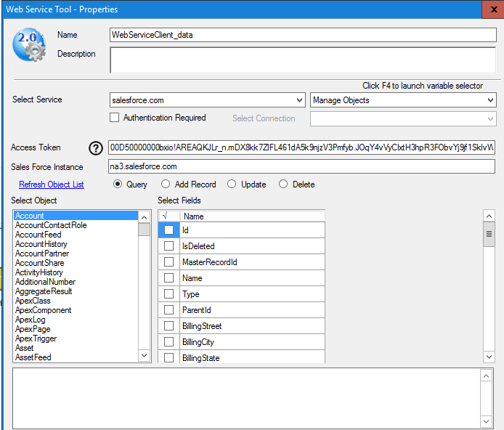Close the Web Service Tool Properties window

coord(493,9)
